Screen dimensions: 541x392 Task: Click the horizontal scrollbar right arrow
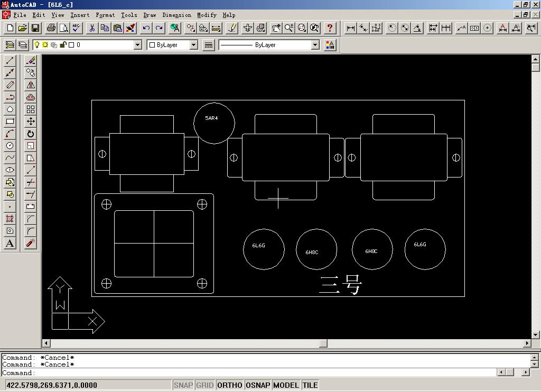click(527, 343)
